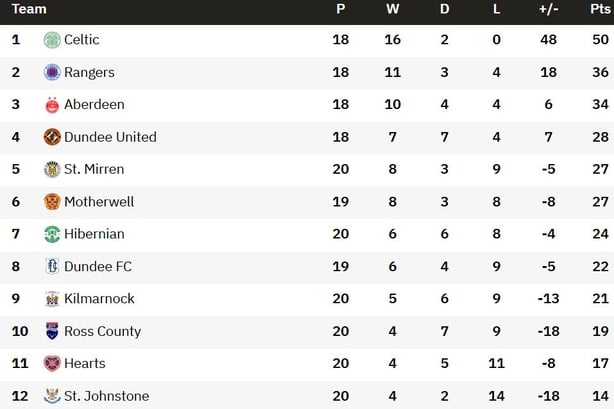Open the Celtic team name link

coord(81,40)
